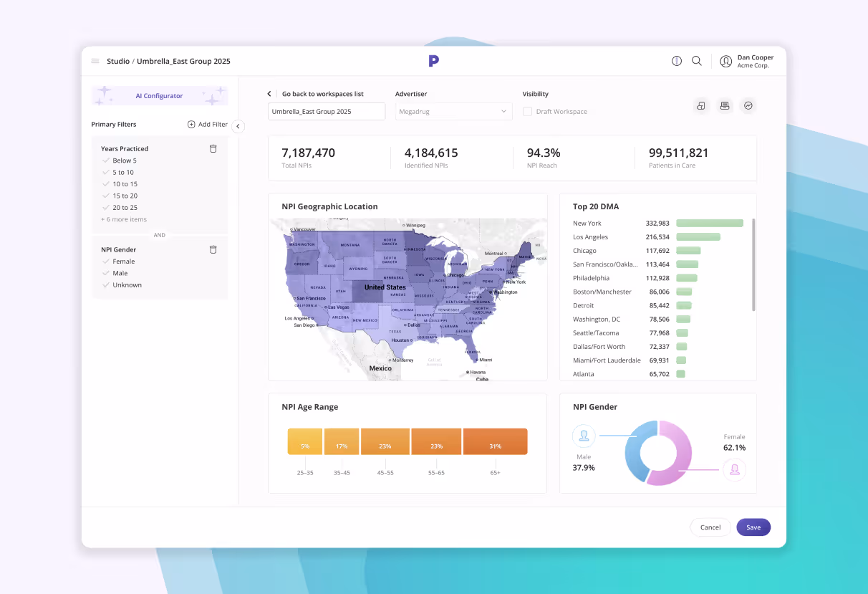Click the info icon in the header
Viewport: 868px width, 594px height.
676,61
